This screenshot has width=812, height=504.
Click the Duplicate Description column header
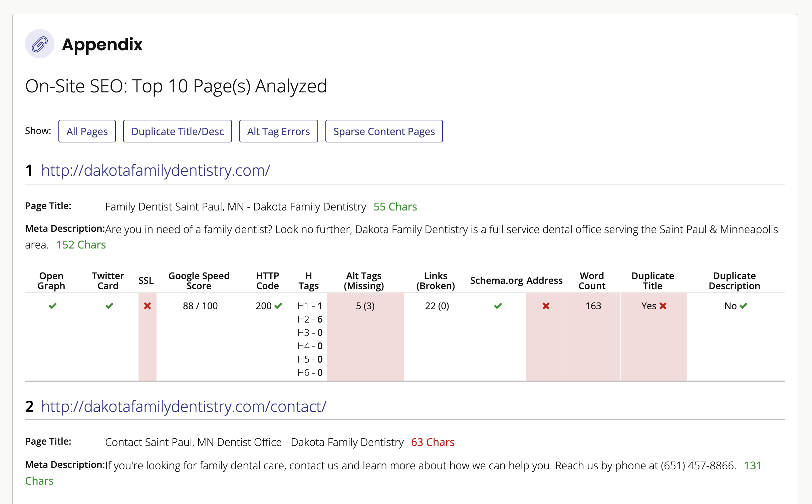(x=734, y=281)
